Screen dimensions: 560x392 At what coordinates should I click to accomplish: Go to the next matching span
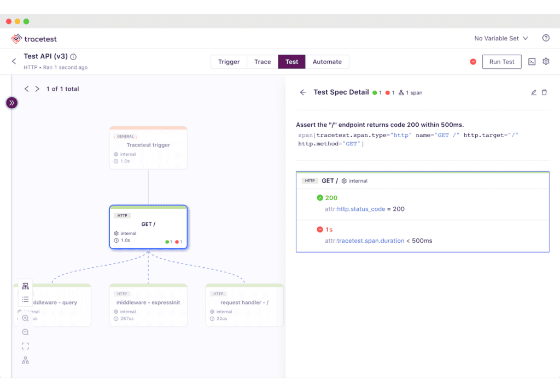click(37, 89)
